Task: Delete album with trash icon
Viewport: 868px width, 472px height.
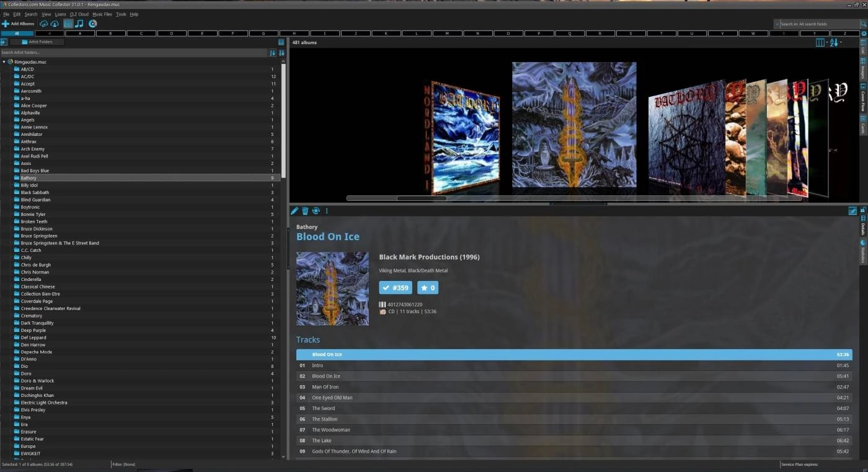Action: click(x=305, y=211)
